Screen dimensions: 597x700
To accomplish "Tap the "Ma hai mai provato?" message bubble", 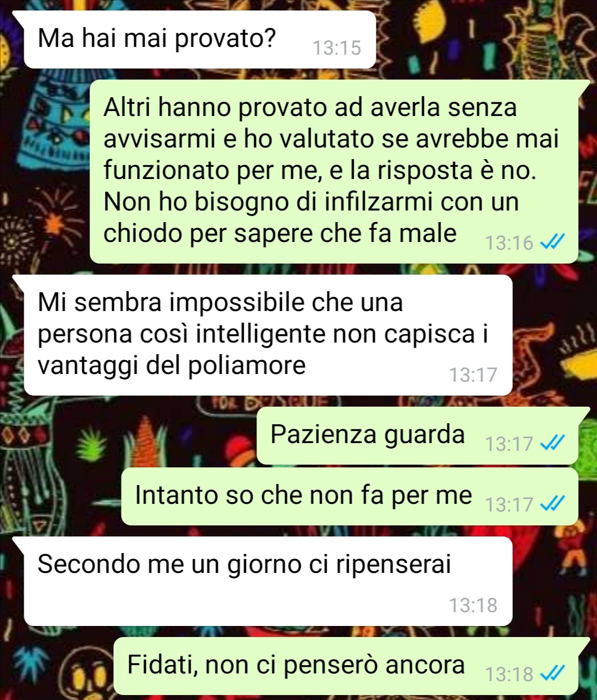I will pyautogui.click(x=200, y=40).
